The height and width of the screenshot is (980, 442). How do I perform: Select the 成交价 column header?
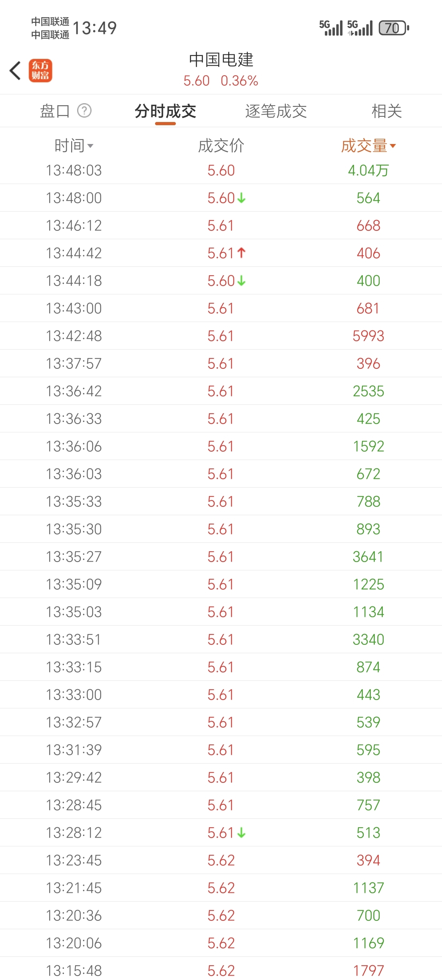(221, 146)
